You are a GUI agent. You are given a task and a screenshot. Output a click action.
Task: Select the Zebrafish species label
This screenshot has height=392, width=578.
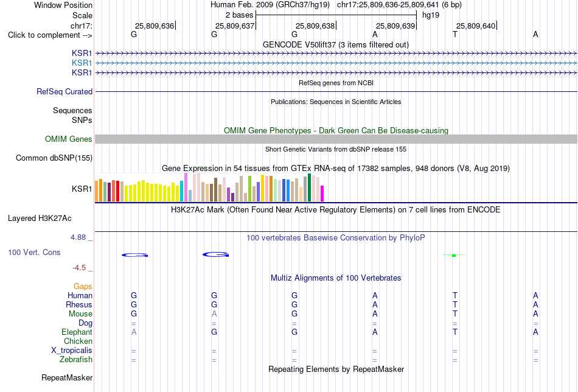pyautogui.click(x=76, y=359)
